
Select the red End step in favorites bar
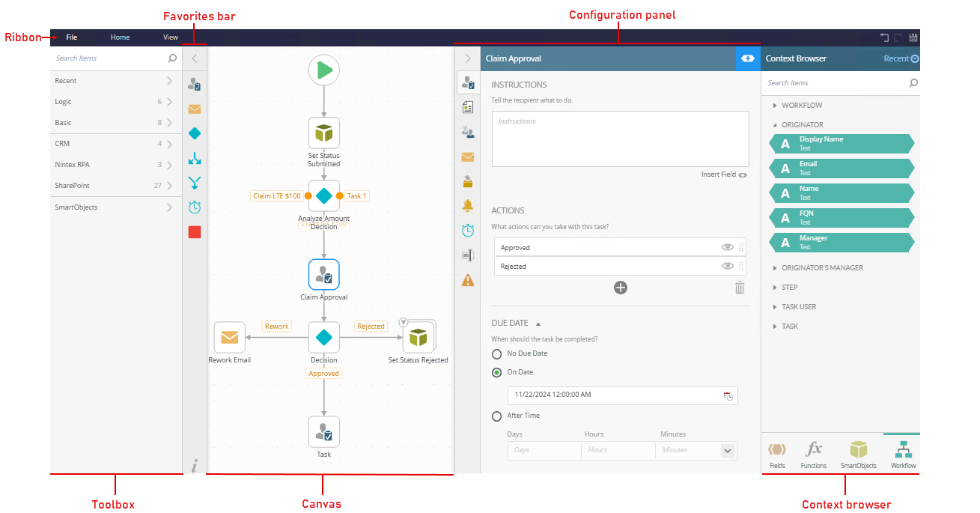[x=195, y=232]
